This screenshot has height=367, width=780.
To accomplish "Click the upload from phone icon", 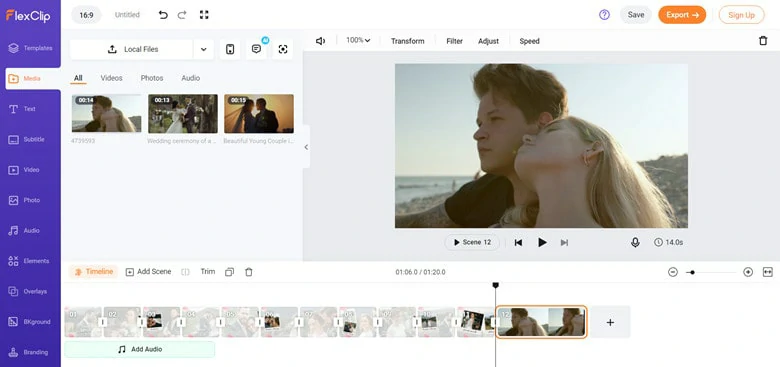I will 230,49.
